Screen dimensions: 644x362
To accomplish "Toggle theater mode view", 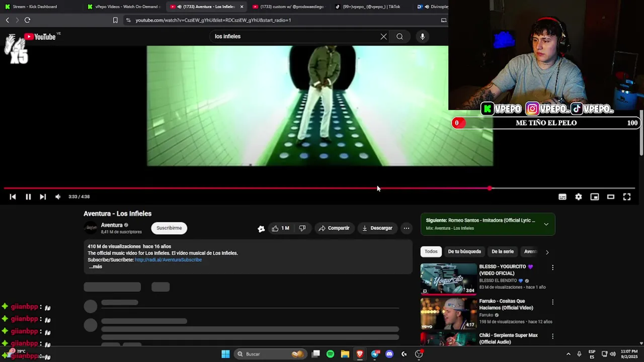I will coord(611,197).
